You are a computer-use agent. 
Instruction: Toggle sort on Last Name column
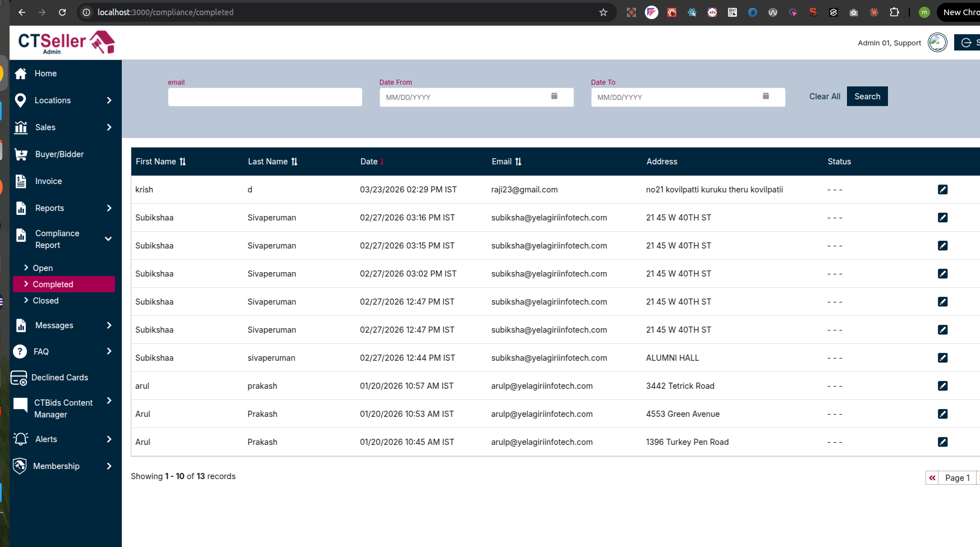294,162
